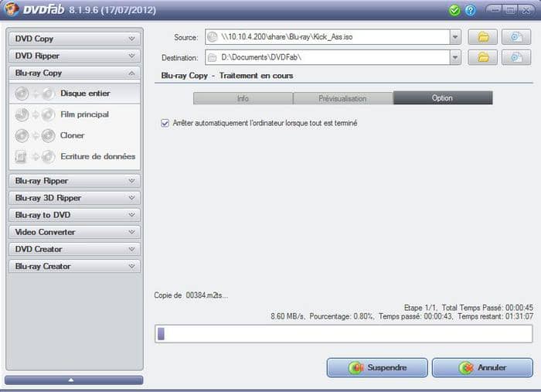Click 'Temps restant: 01:31:07' text
This screenshot has height=392, width=541.
pyautogui.click(x=495, y=316)
